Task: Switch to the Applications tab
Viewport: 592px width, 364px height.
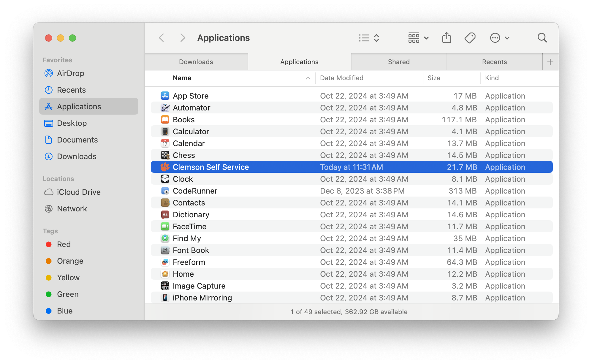Action: (x=299, y=62)
